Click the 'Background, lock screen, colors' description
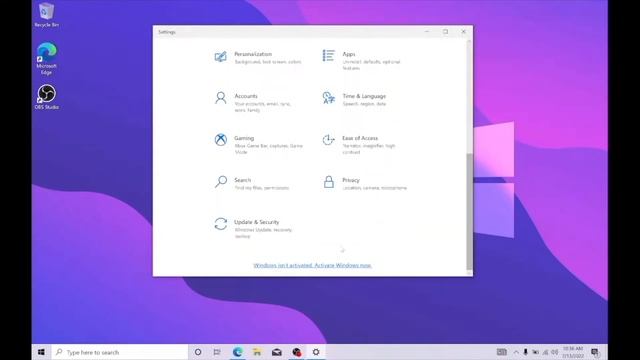Screen dimensions: 640x360 pyautogui.click(x=268, y=62)
